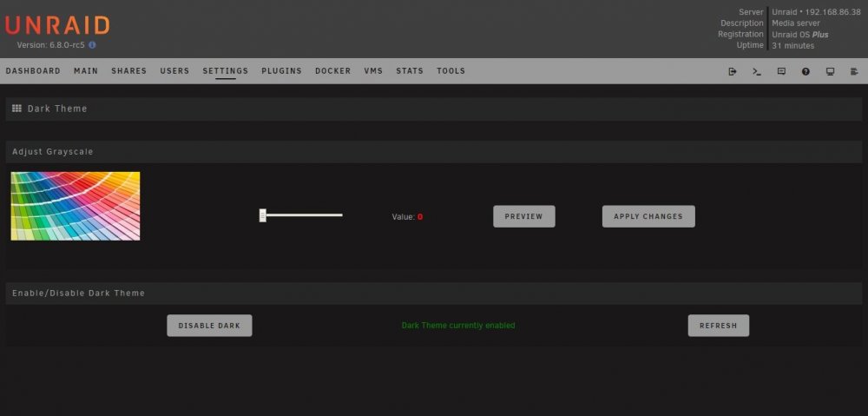868x416 pixels.
Task: Open the Tools tab
Action: (x=450, y=71)
